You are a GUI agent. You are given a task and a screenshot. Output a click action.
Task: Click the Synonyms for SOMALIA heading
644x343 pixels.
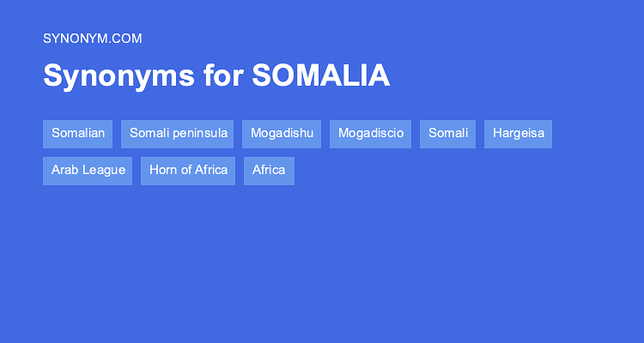click(216, 76)
